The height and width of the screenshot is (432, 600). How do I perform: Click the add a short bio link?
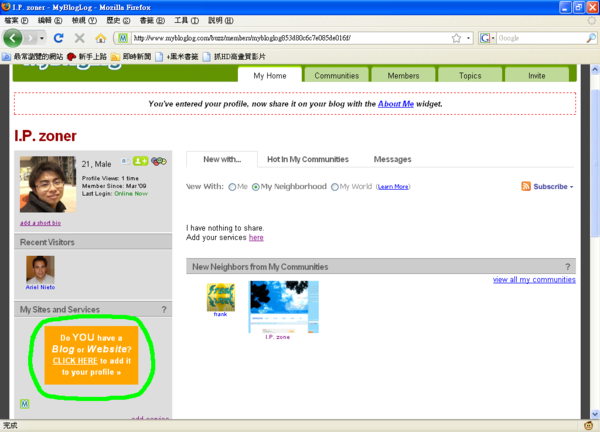[x=40, y=223]
